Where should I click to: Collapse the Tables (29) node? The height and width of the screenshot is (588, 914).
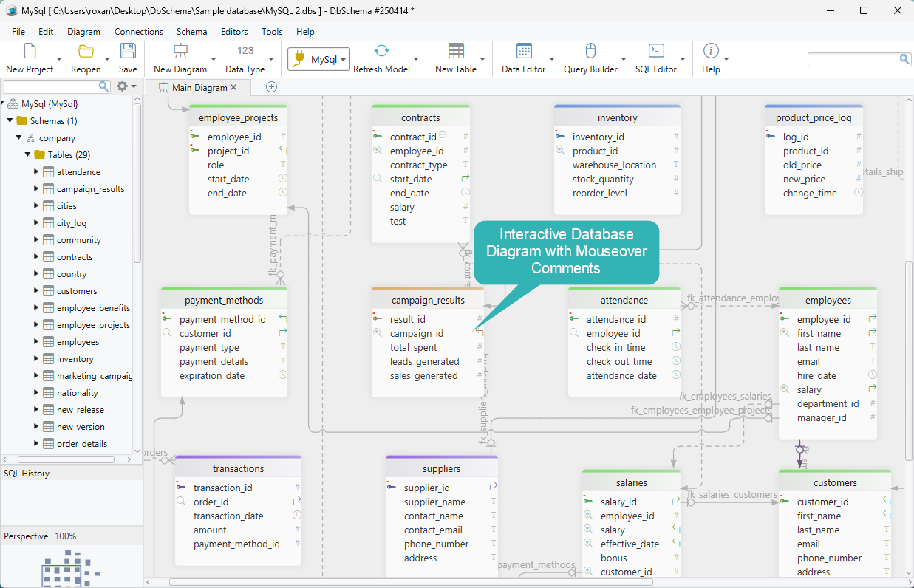pos(27,155)
